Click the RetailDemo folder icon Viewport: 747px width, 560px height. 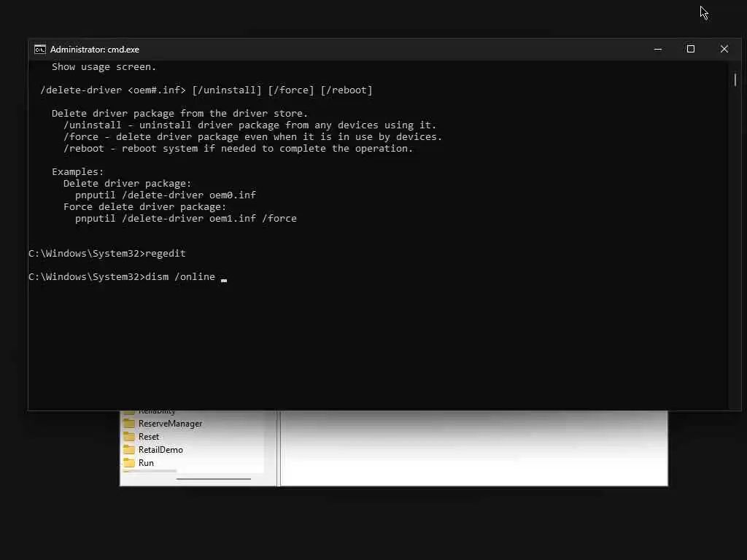tap(128, 449)
